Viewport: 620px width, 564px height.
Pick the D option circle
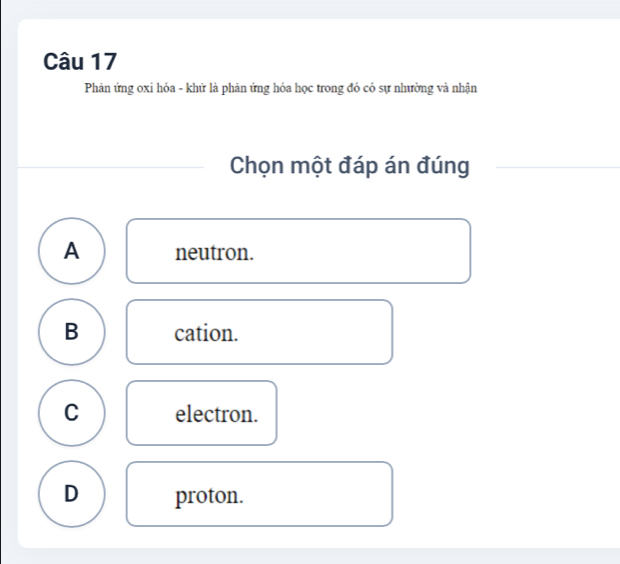pyautogui.click(x=70, y=494)
